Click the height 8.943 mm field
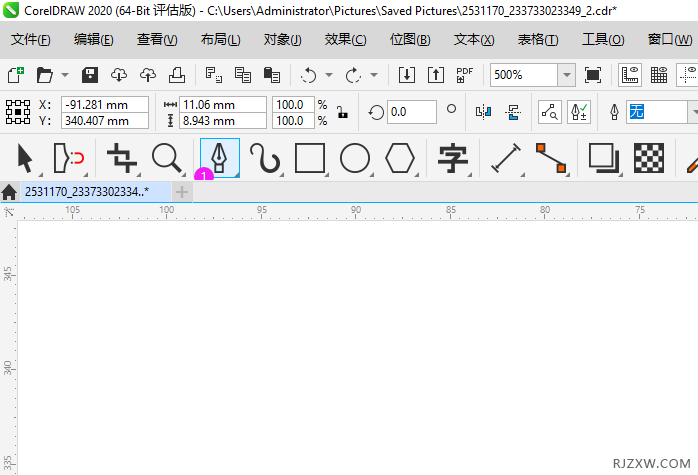The height and width of the screenshot is (475, 698). tap(223, 121)
